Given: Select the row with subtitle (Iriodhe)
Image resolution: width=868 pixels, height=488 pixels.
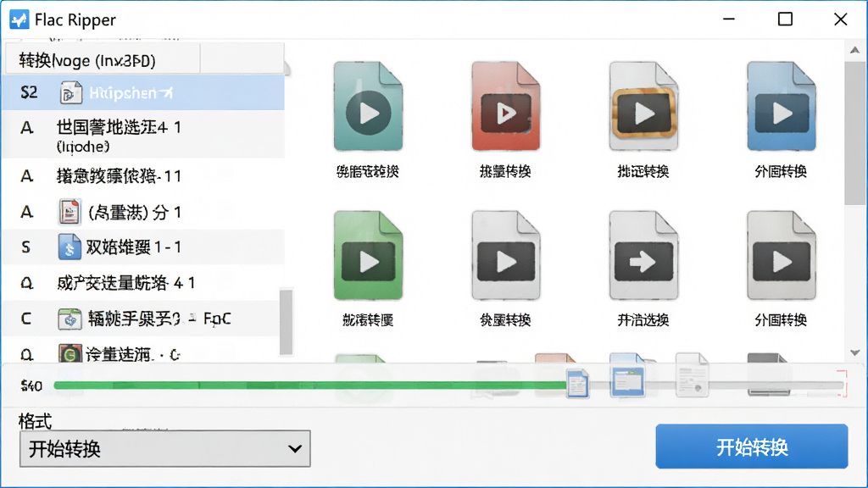Looking at the screenshot, I should [x=143, y=135].
